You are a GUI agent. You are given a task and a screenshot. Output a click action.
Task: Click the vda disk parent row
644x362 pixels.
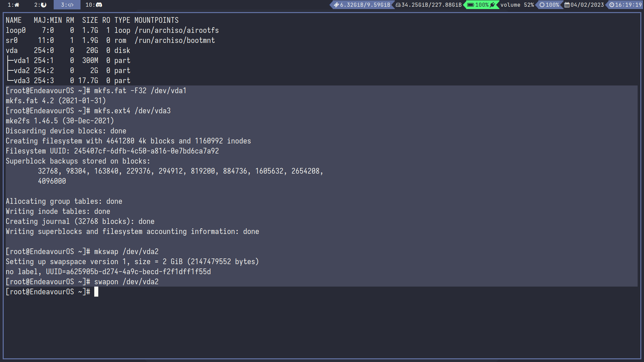[12, 51]
